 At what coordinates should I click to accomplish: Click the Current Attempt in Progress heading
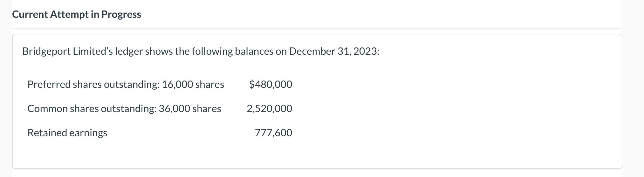[77, 14]
